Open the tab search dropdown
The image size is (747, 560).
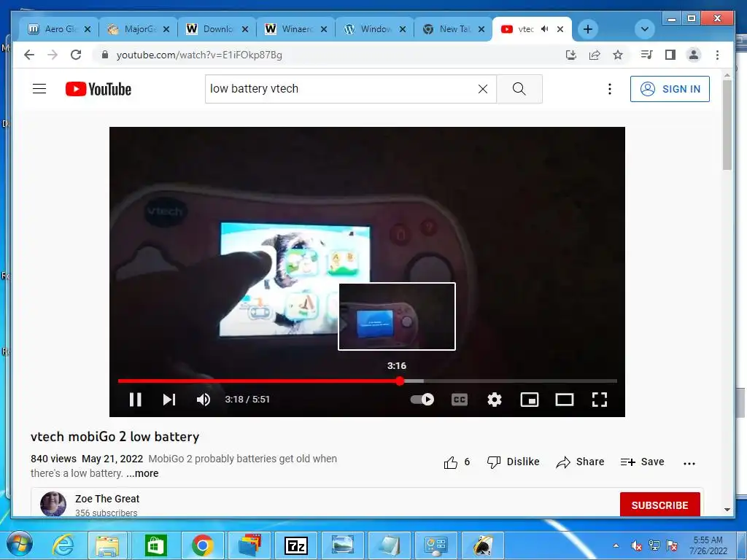point(645,29)
